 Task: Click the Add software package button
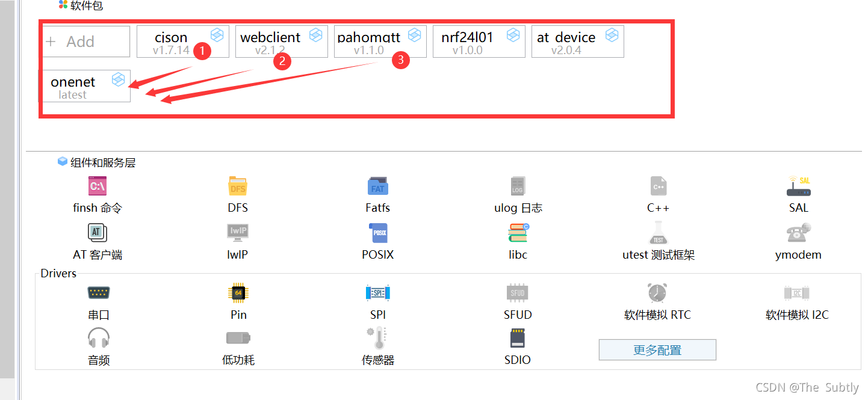(x=86, y=42)
